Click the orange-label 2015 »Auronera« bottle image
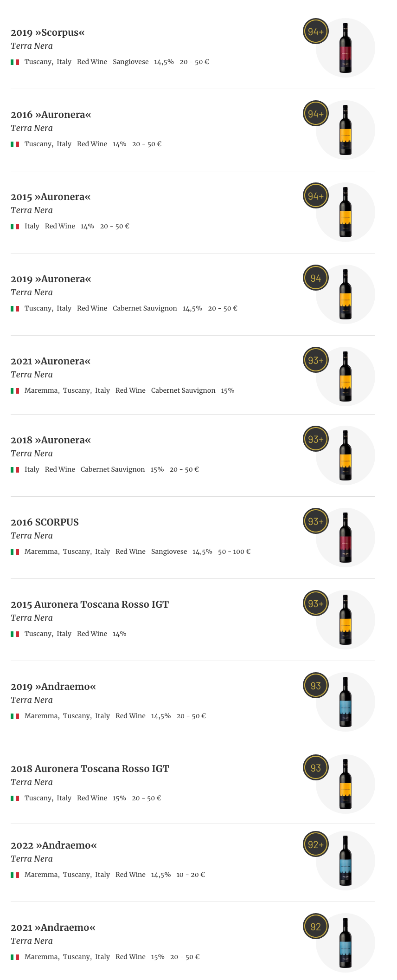The height and width of the screenshot is (980, 397). tap(346, 212)
